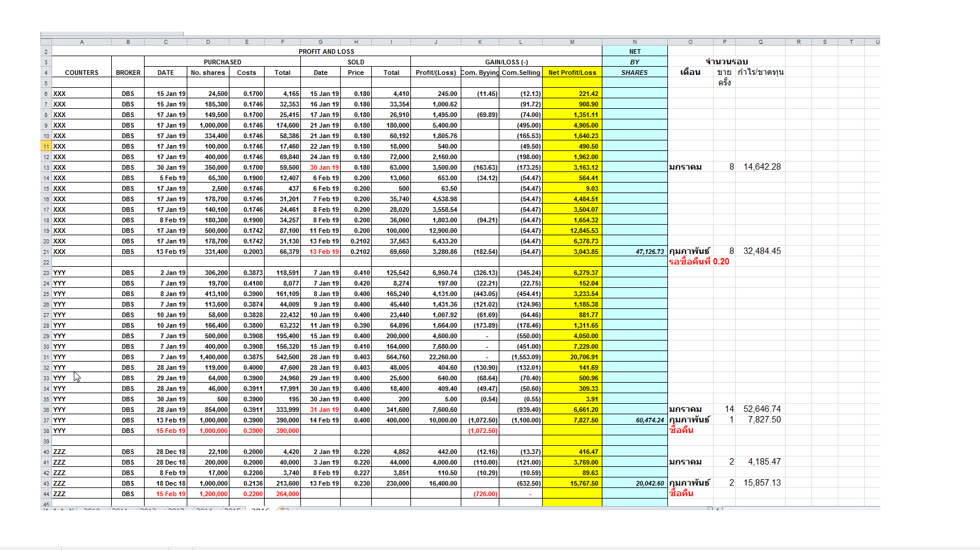
Task: Click the SHARES header in cyan column
Action: (635, 73)
